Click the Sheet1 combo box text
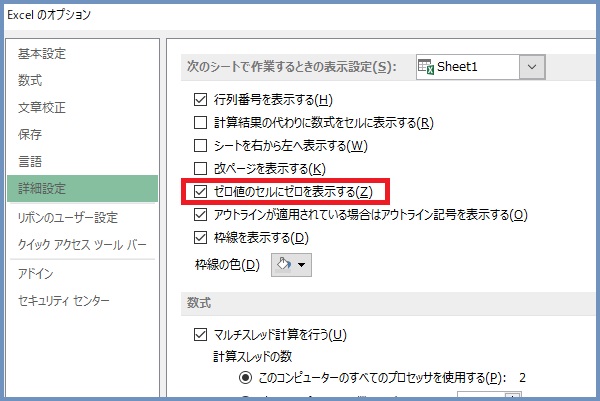This screenshot has width=600, height=401. coord(457,67)
